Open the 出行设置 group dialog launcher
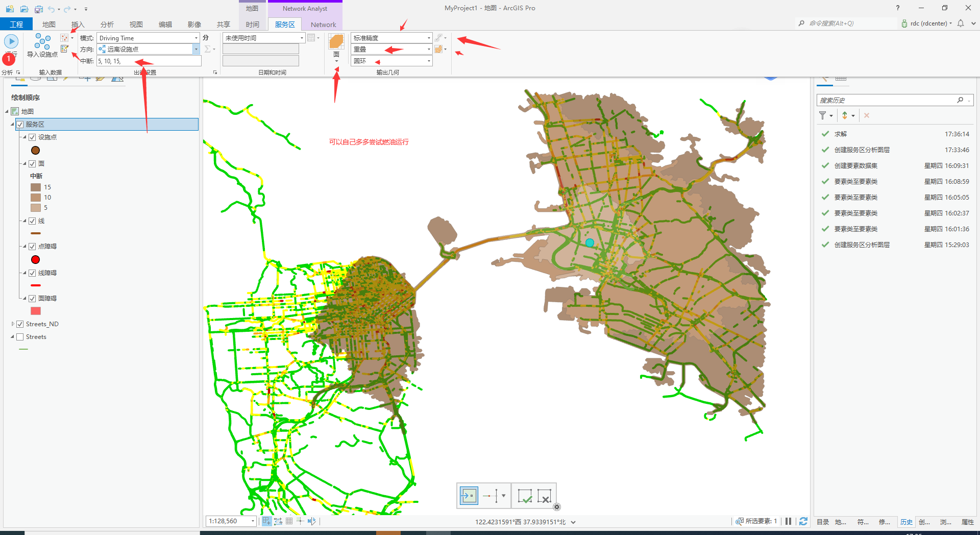This screenshot has width=980, height=535. (215, 72)
